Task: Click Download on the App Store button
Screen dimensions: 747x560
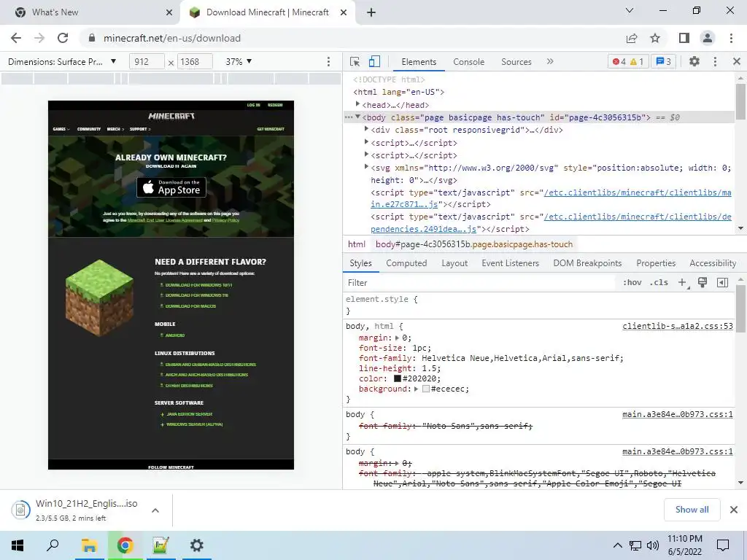Action: click(171, 187)
